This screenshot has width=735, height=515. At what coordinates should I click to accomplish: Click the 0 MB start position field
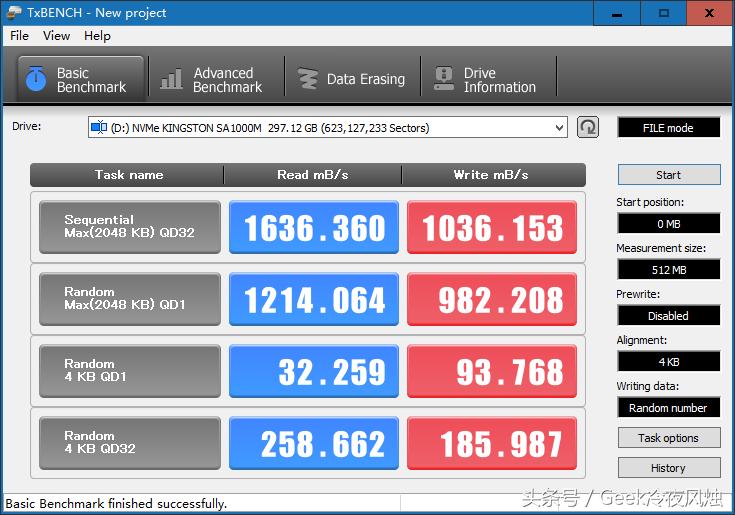coord(668,224)
